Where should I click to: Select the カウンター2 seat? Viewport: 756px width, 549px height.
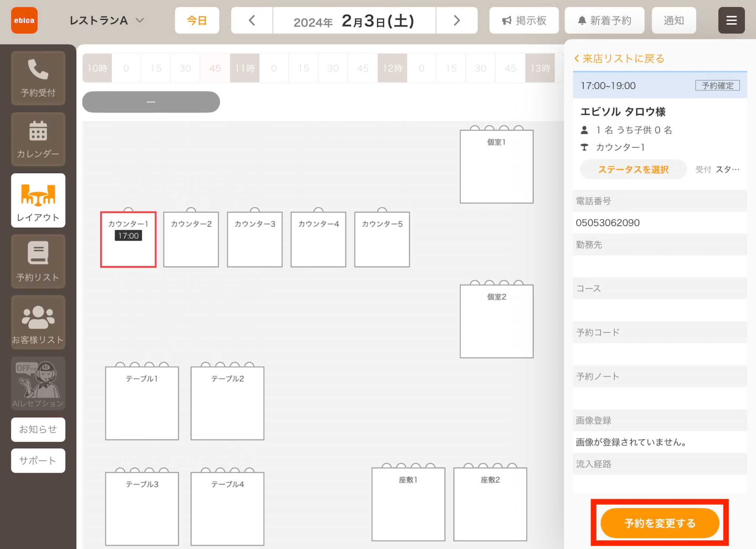[191, 239]
